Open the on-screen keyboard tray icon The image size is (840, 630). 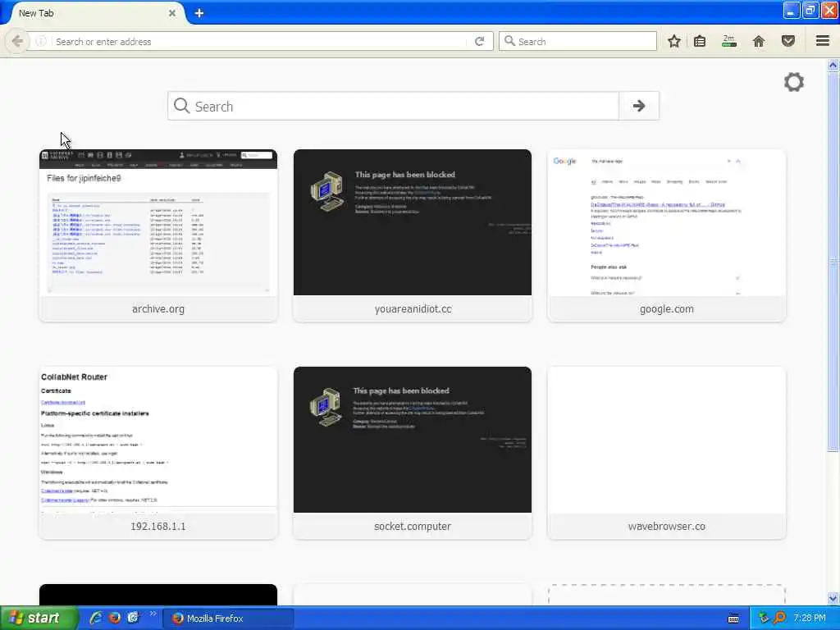(x=733, y=619)
